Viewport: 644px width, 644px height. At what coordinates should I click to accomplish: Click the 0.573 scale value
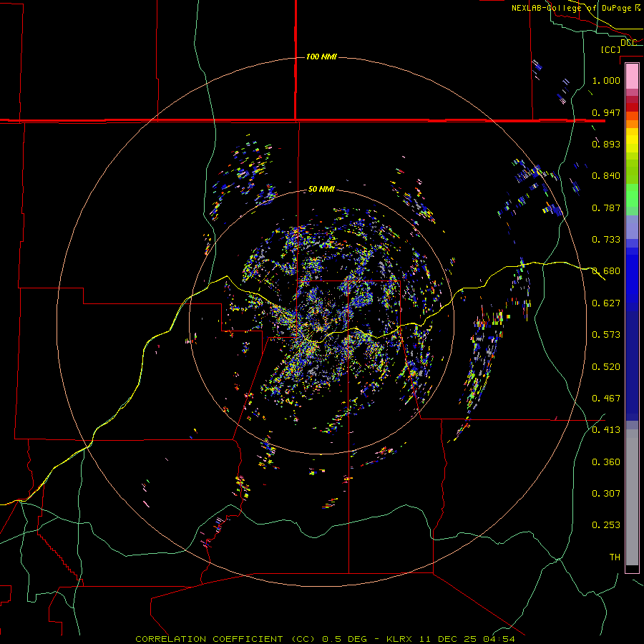(x=606, y=334)
